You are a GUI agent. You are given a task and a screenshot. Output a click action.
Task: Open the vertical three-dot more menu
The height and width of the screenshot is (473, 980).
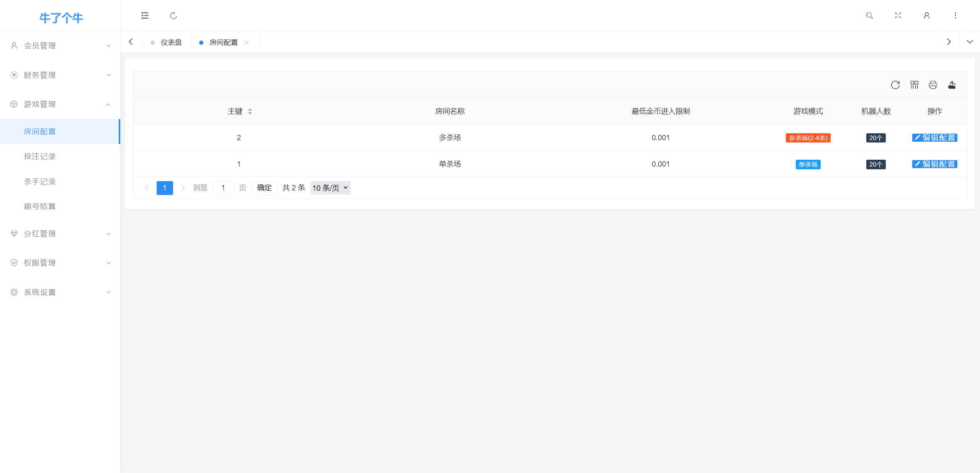pyautogui.click(x=955, y=16)
